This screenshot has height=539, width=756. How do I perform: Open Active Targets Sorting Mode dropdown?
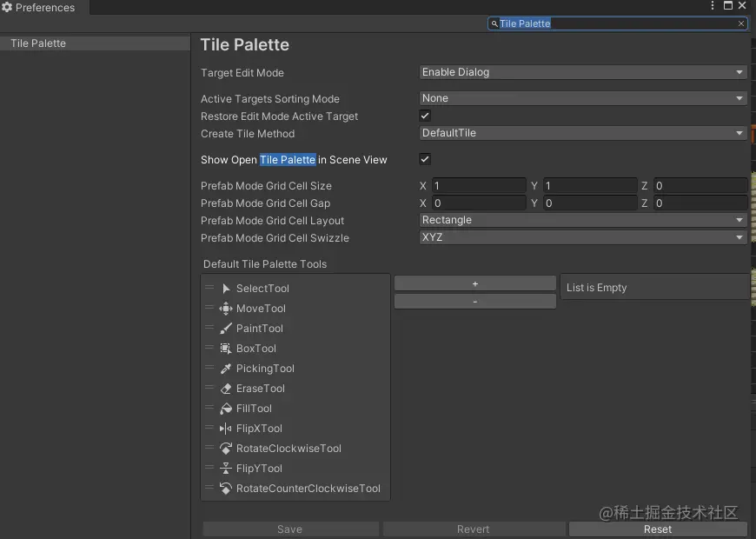tap(583, 98)
